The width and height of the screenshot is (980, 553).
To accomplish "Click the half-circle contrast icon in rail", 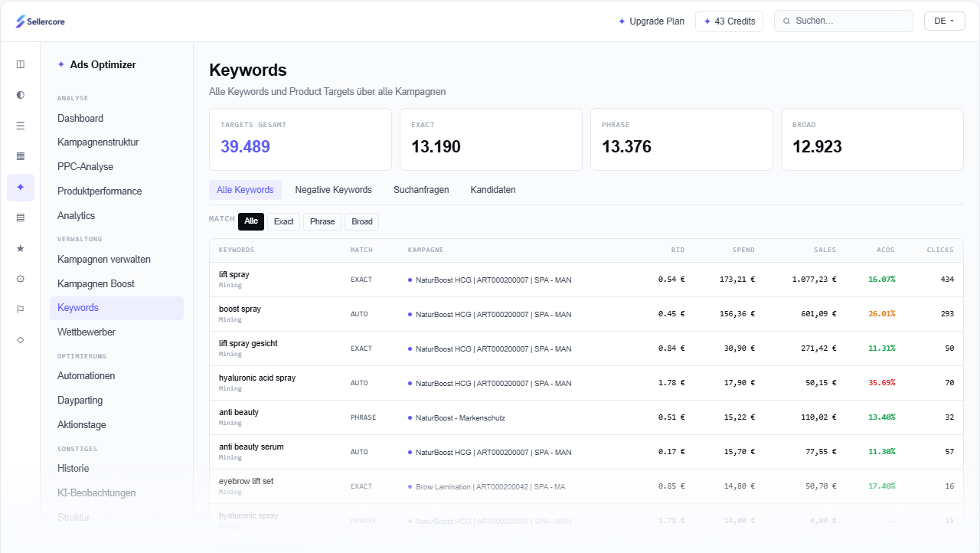I will (21, 95).
